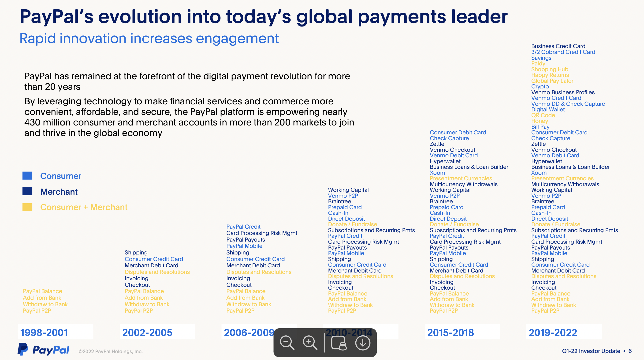Image resolution: width=644 pixels, height=360 pixels.
Task: Click 'Working Capital' in the 2010-2014 column
Action: click(x=348, y=190)
